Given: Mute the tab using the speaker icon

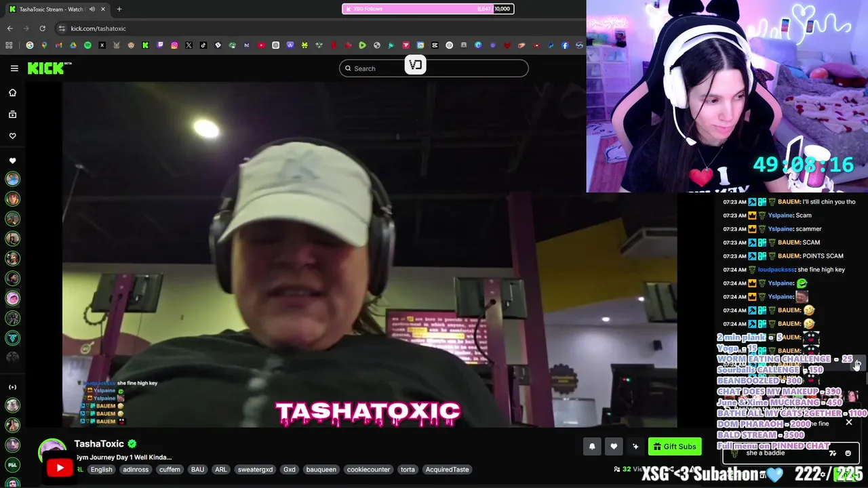Looking at the screenshot, I should 92,9.
